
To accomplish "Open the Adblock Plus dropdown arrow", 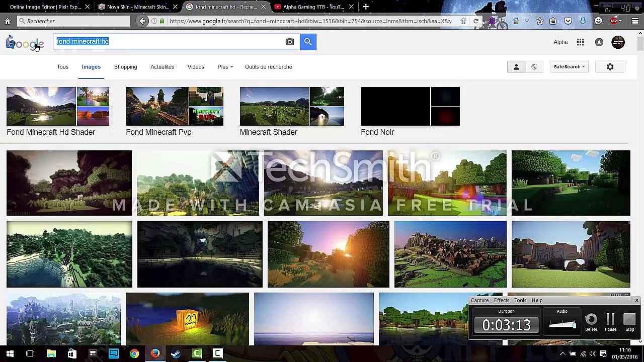I will click(x=621, y=21).
